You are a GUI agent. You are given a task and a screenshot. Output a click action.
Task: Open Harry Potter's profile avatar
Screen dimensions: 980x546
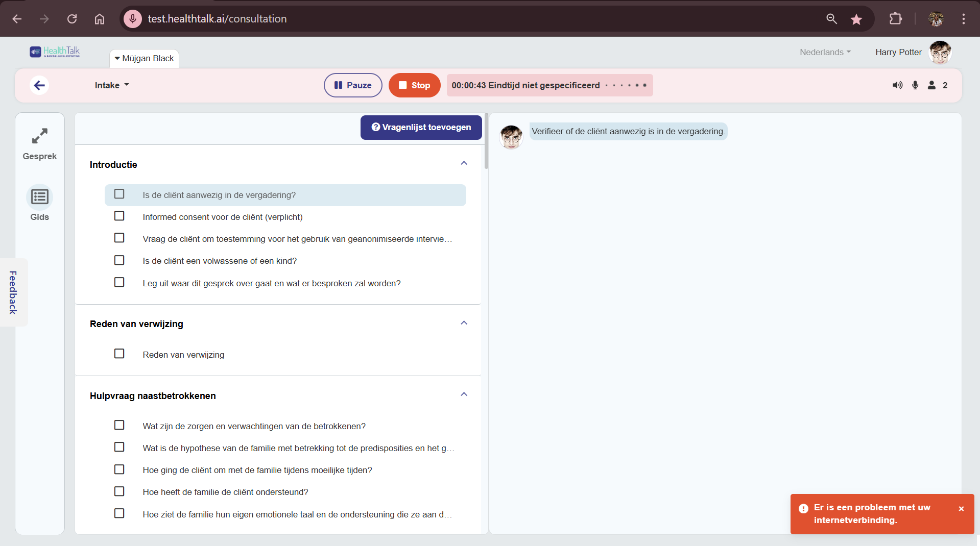click(940, 52)
